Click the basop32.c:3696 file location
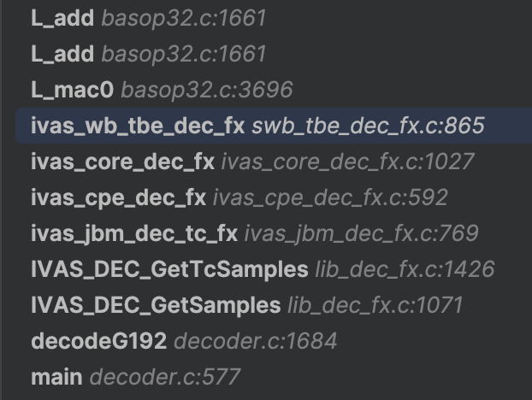The height and width of the screenshot is (400, 532). [x=207, y=90]
